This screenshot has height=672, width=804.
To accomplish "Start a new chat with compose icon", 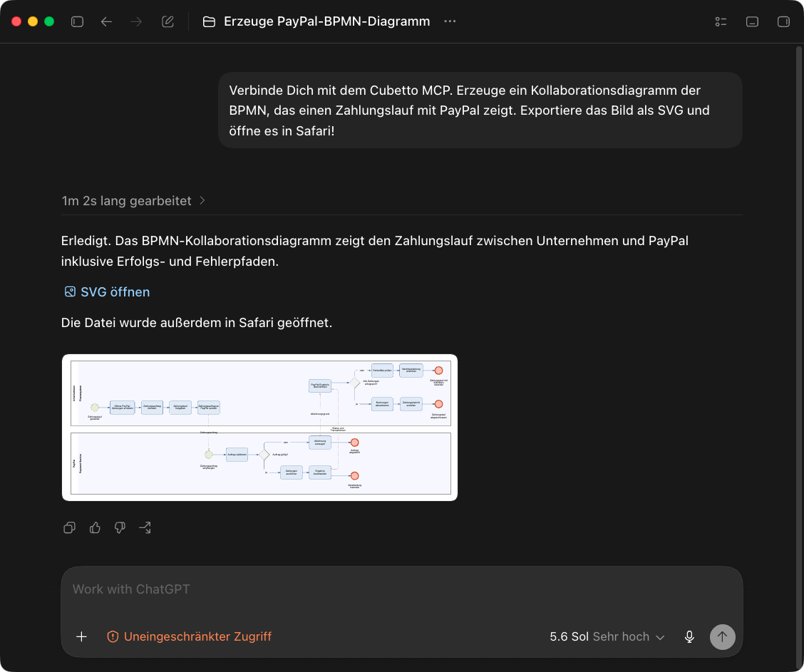I will [x=167, y=21].
